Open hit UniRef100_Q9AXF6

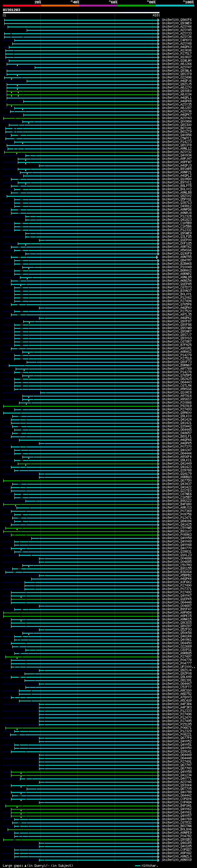pos(177,20)
